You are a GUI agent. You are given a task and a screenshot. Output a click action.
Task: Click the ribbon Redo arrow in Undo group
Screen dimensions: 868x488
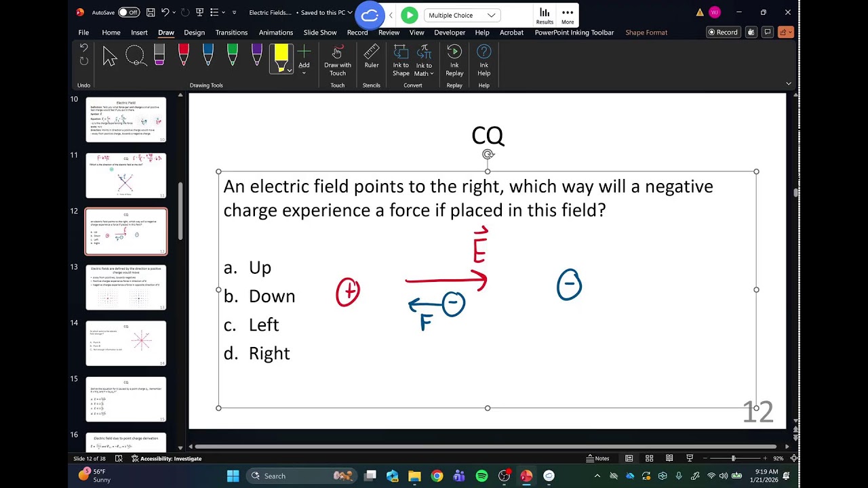click(x=84, y=61)
